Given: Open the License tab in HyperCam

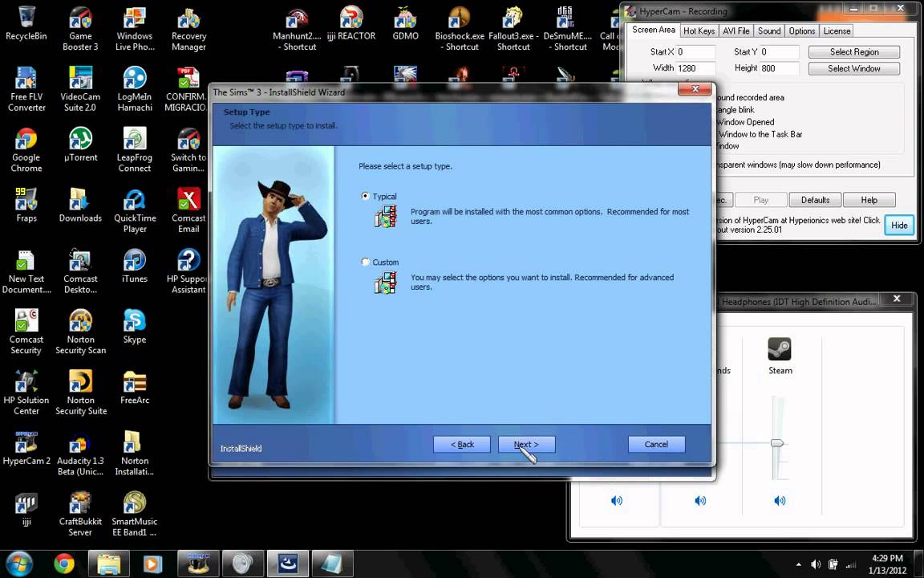Looking at the screenshot, I should pyautogui.click(x=837, y=31).
